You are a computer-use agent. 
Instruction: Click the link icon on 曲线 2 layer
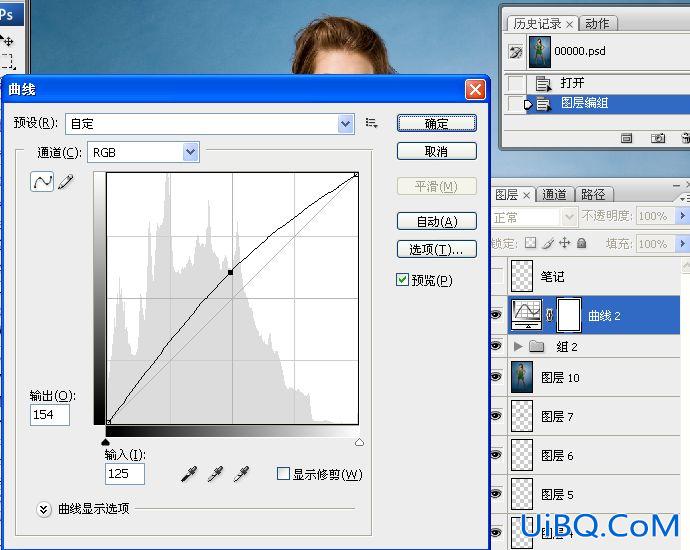(549, 315)
